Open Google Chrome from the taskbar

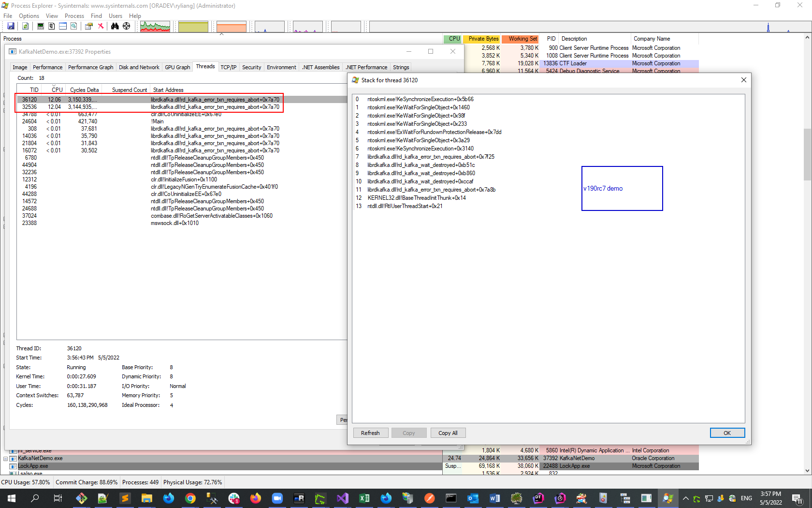click(x=190, y=498)
